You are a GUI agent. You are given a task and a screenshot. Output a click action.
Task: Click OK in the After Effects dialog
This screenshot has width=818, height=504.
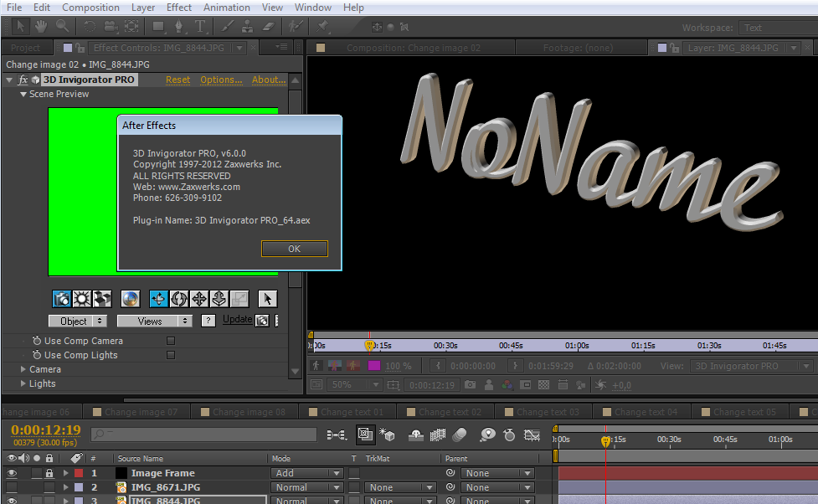(294, 249)
